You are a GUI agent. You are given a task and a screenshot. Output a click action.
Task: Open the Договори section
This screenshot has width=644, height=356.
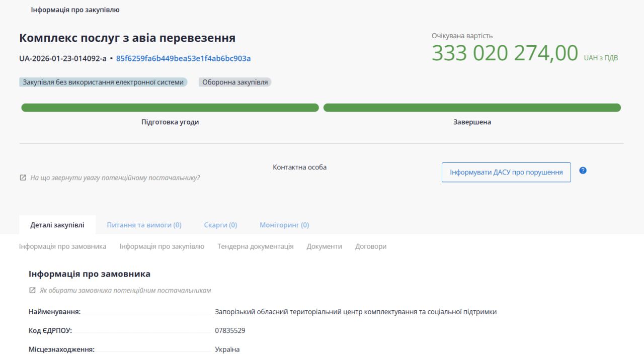pos(371,246)
